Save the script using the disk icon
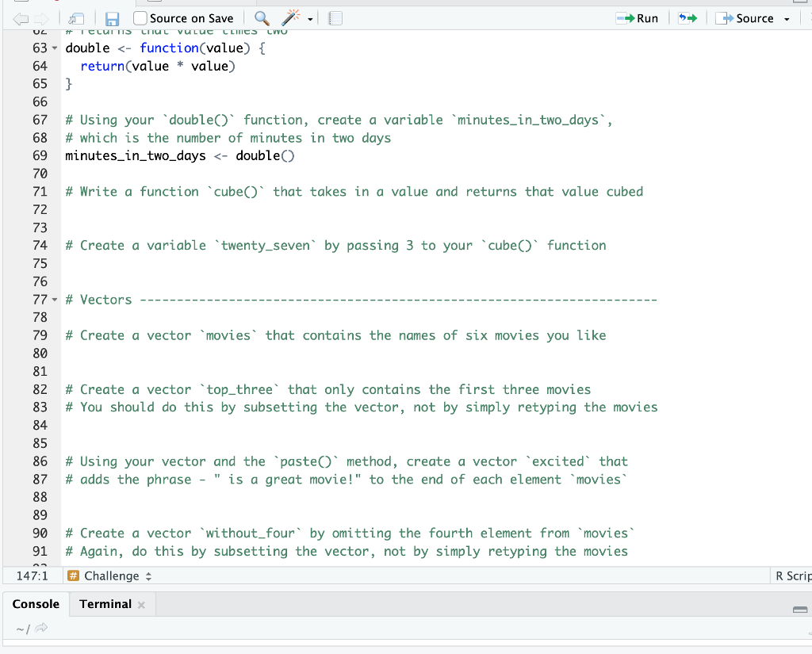 110,17
